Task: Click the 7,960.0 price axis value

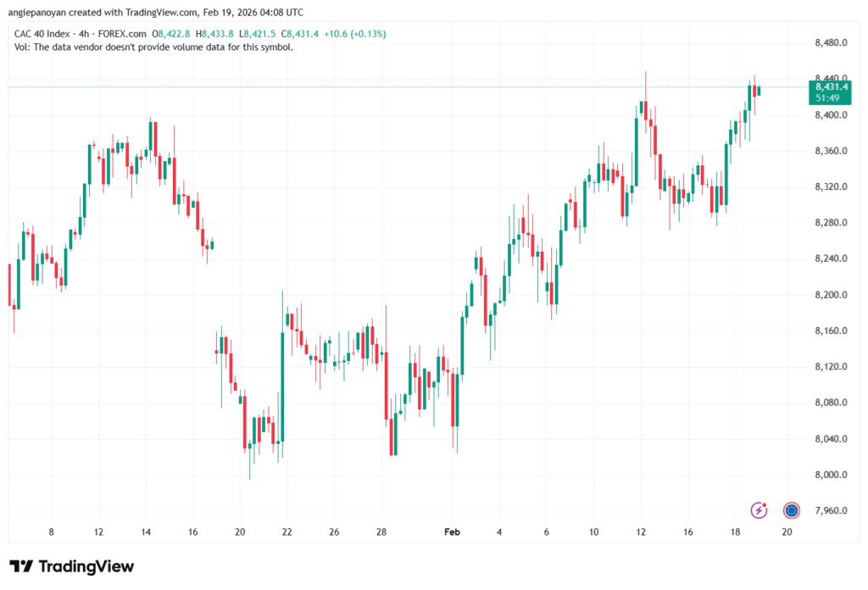Action: 830,510
